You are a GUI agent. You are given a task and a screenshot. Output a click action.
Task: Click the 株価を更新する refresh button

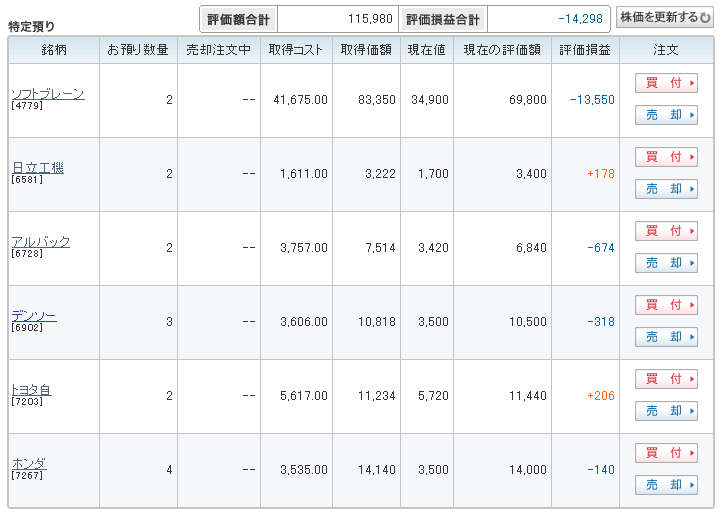(665, 17)
